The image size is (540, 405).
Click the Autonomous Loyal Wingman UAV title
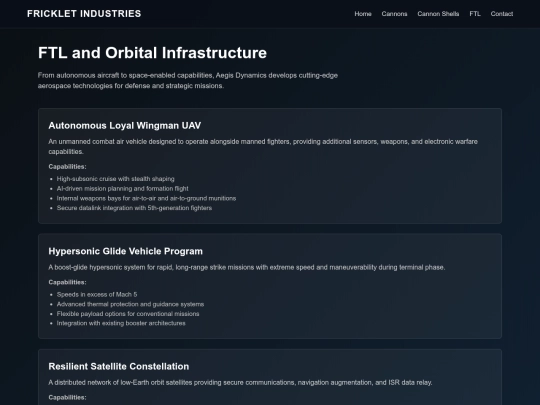pos(125,126)
